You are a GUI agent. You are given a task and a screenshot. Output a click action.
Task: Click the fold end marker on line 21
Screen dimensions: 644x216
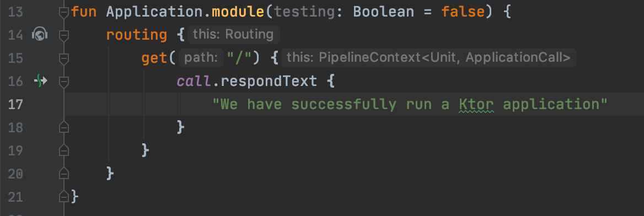[63, 196]
